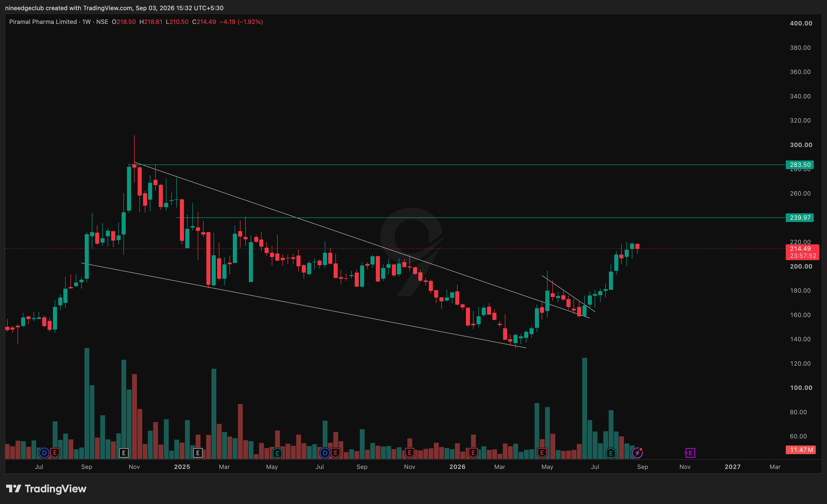827x504 pixels.
Task: Click the blue dividend marker near Jul 2024
Action: pyautogui.click(x=44, y=453)
